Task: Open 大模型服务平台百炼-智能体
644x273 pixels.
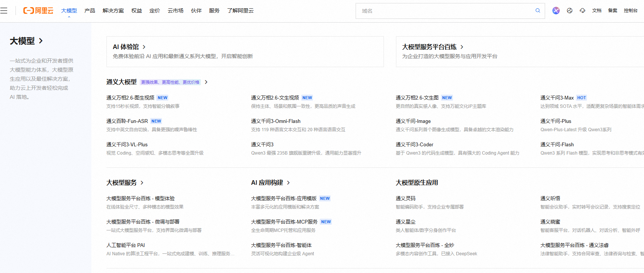Action: pyautogui.click(x=281, y=245)
